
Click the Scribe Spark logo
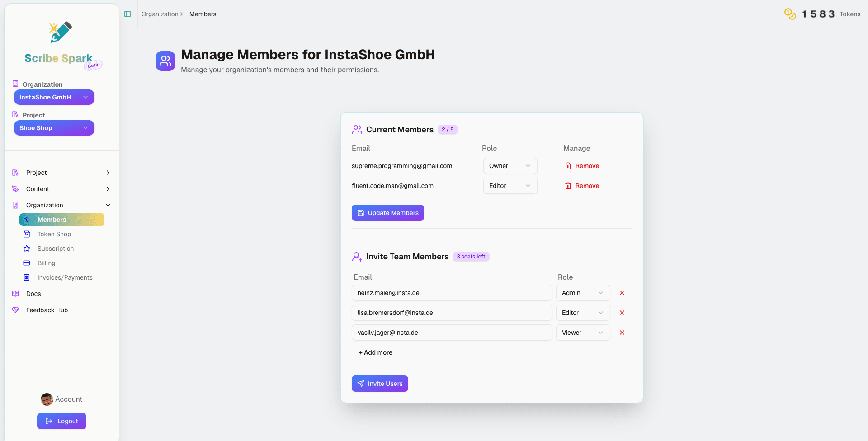click(61, 33)
